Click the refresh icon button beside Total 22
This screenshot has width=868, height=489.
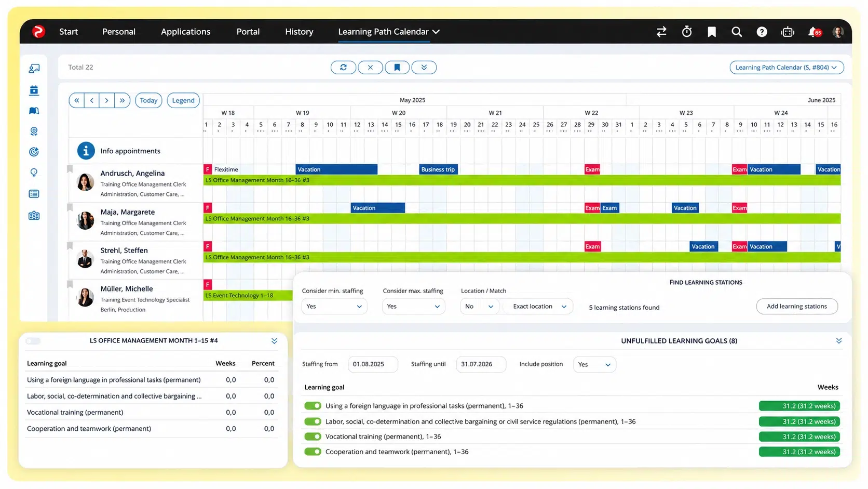coord(343,68)
